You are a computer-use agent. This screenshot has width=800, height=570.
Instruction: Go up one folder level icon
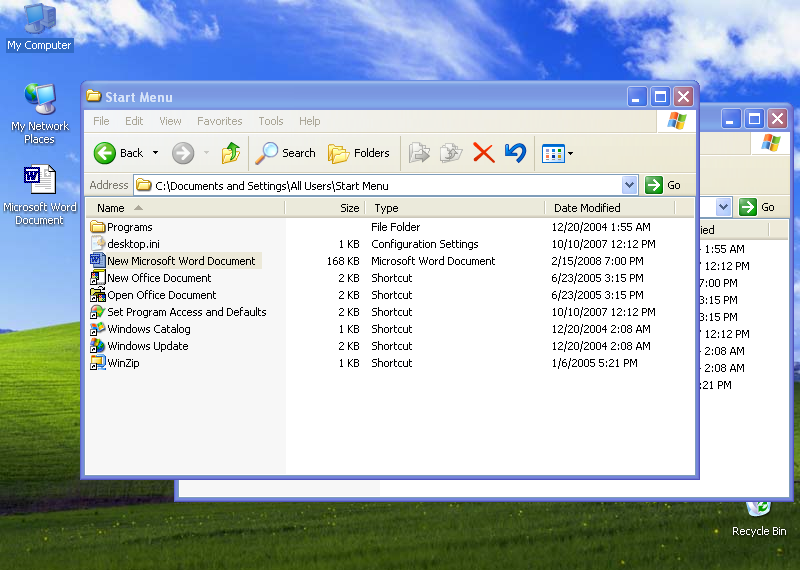click(231, 153)
